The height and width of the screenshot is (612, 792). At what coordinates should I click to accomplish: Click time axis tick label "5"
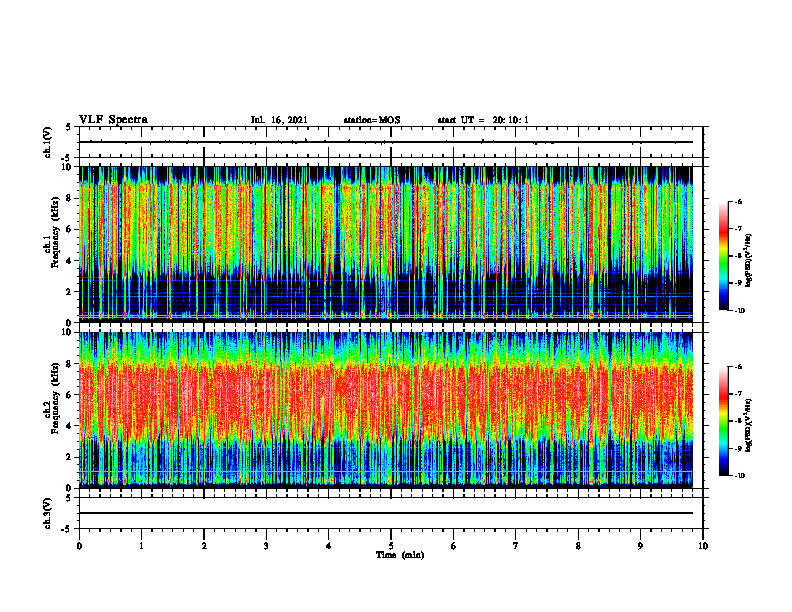point(391,546)
